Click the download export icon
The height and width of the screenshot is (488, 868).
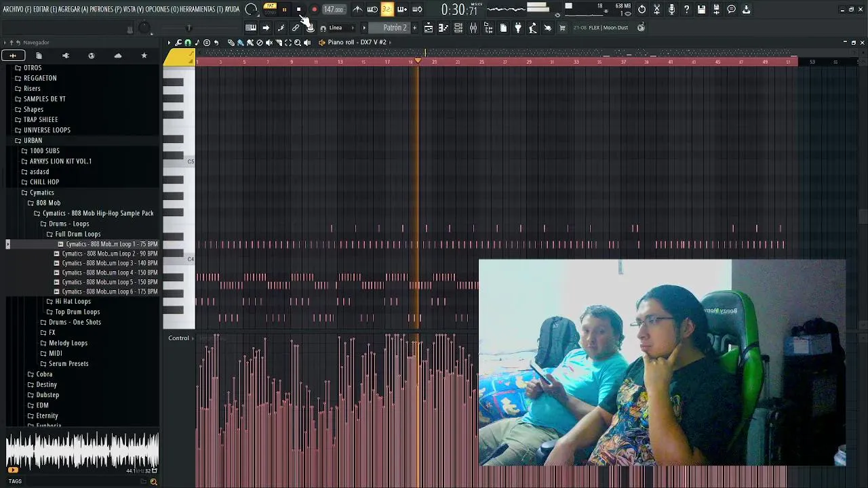pyautogui.click(x=746, y=9)
